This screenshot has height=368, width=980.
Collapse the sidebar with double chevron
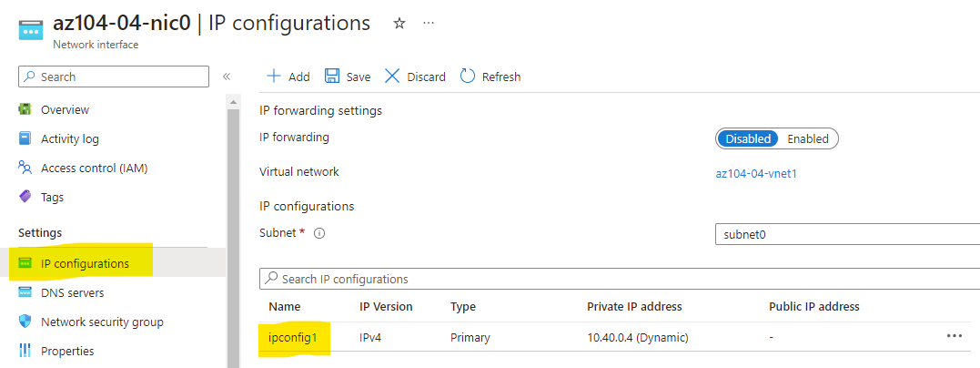pyautogui.click(x=227, y=77)
